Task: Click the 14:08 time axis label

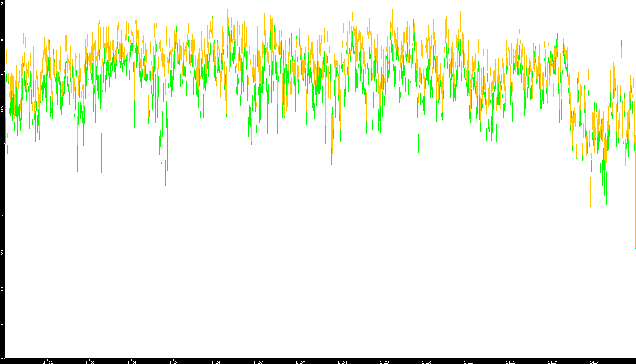Action: [x=342, y=362]
